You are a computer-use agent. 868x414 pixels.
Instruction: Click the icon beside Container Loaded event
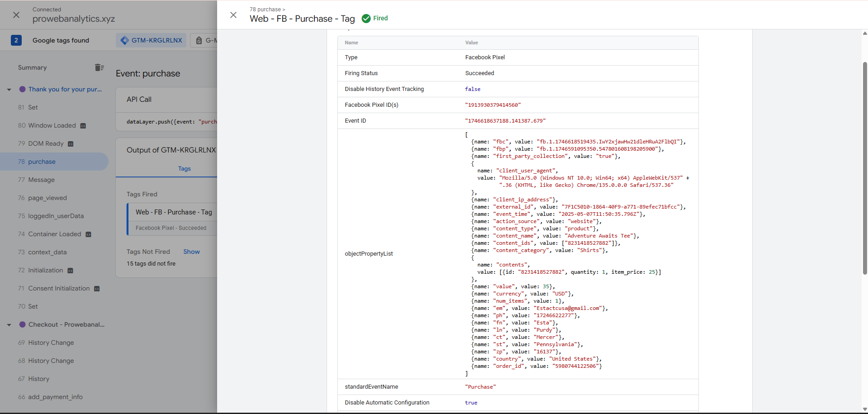(89, 234)
